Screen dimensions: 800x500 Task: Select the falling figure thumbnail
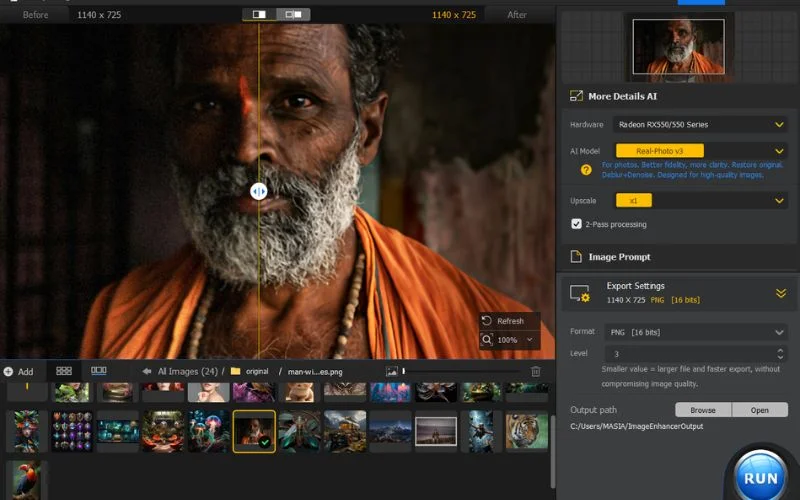pyautogui.click(x=481, y=432)
